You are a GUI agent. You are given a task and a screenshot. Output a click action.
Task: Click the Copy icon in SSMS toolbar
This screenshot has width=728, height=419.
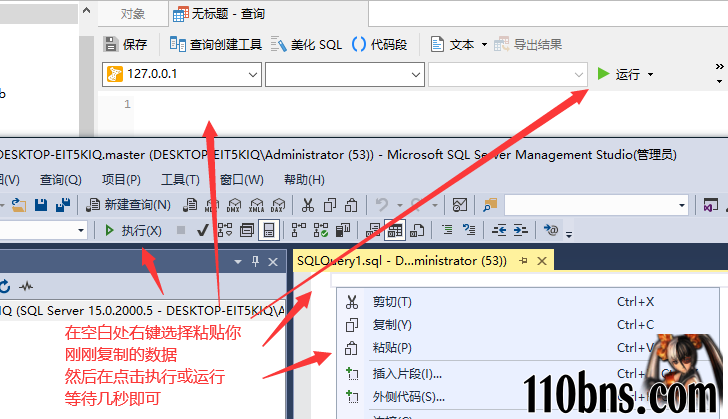point(330,205)
